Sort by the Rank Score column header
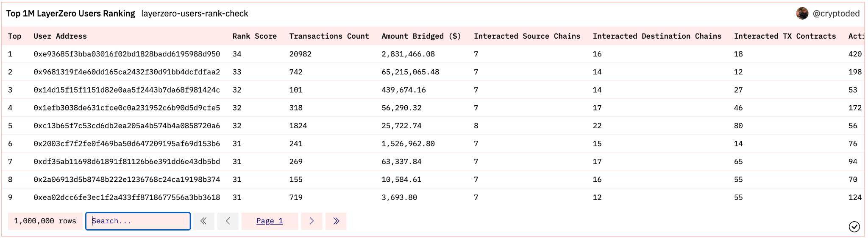The height and width of the screenshot is (239, 868). pyautogui.click(x=255, y=36)
